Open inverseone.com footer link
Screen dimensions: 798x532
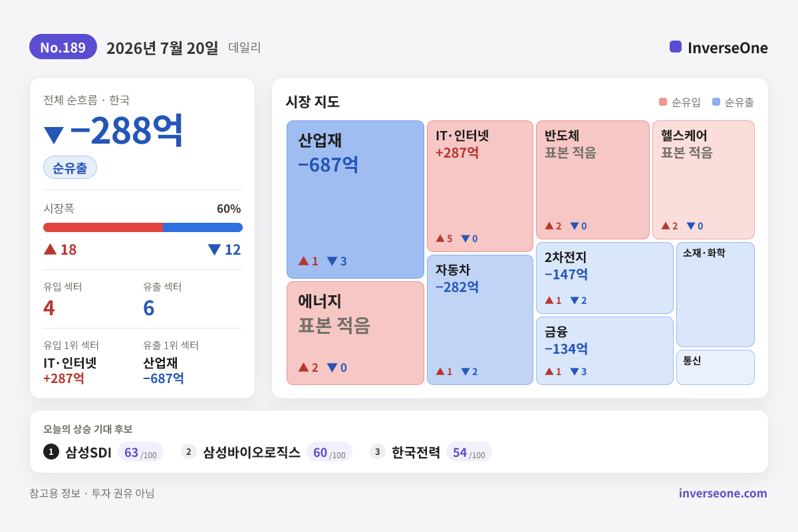[723, 493]
